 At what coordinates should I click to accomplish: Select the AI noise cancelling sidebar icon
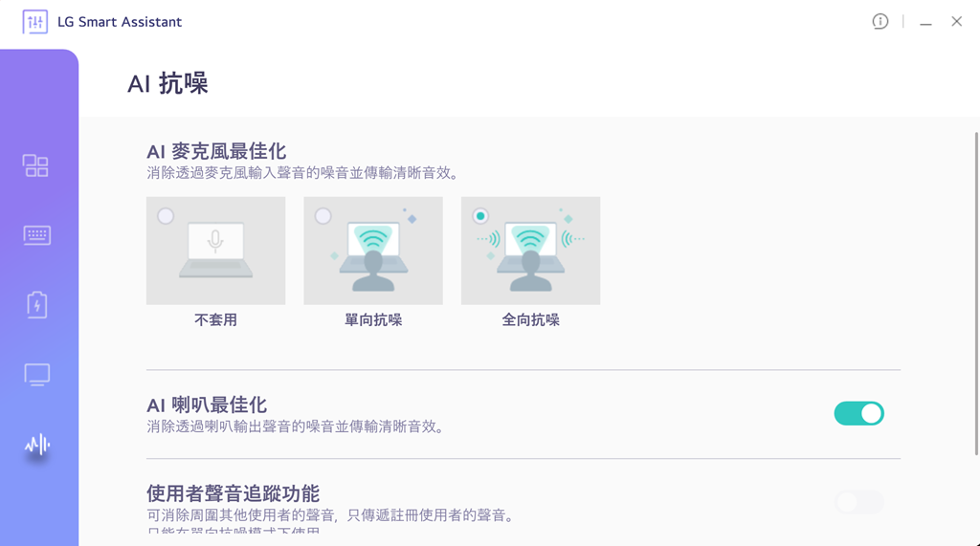[37, 445]
